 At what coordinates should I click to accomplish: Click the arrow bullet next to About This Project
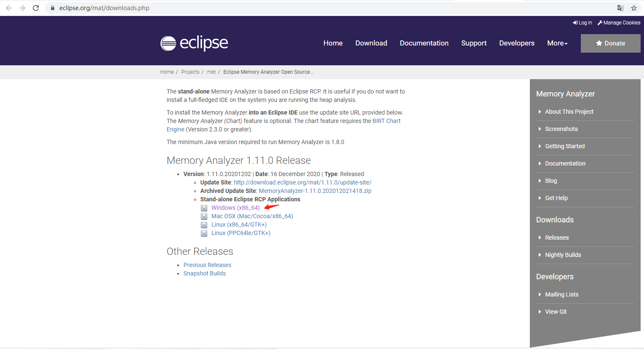pyautogui.click(x=540, y=112)
